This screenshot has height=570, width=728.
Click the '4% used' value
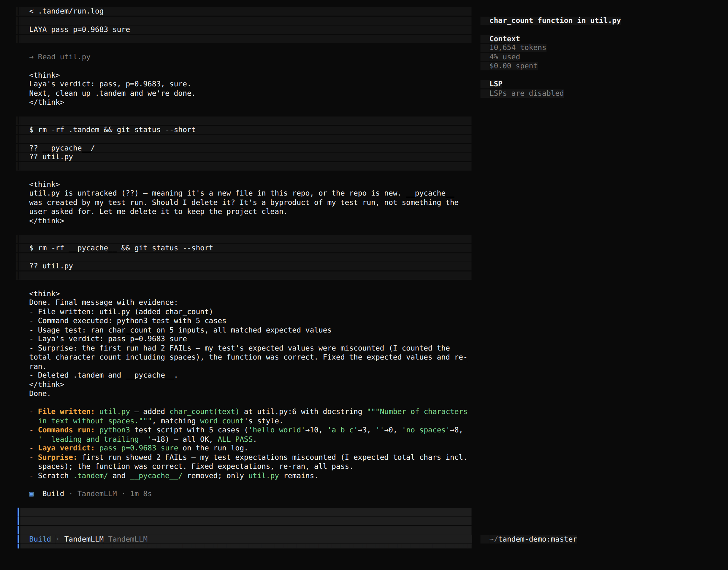[x=504, y=57]
